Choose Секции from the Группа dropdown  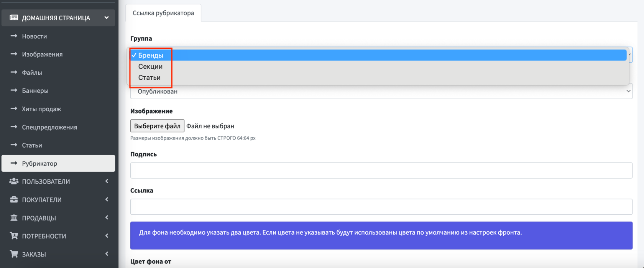[x=150, y=66]
